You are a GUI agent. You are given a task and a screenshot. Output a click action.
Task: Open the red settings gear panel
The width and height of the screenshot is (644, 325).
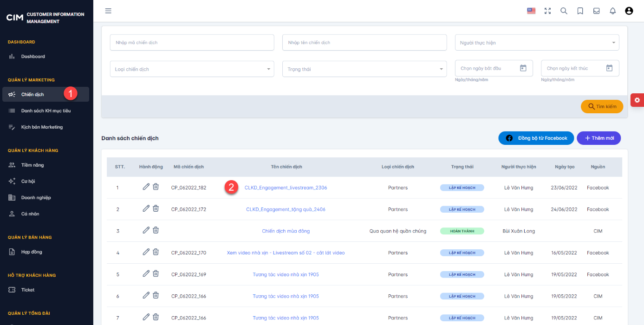[637, 100]
